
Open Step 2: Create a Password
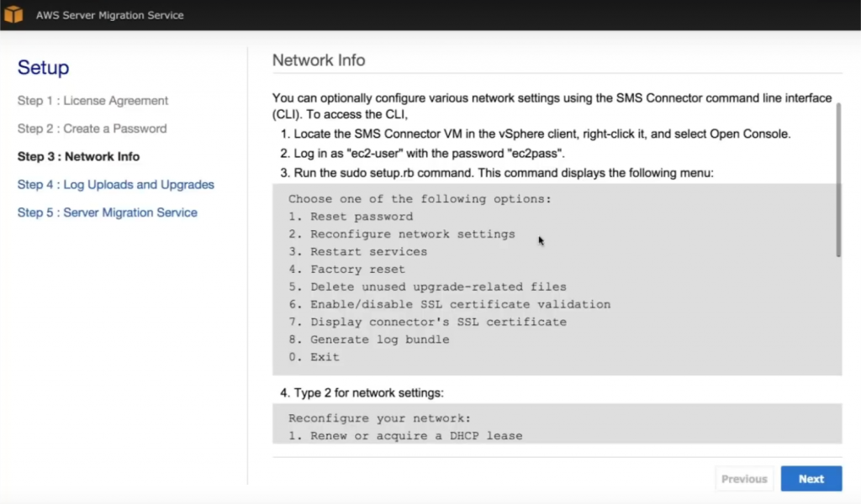tap(91, 129)
